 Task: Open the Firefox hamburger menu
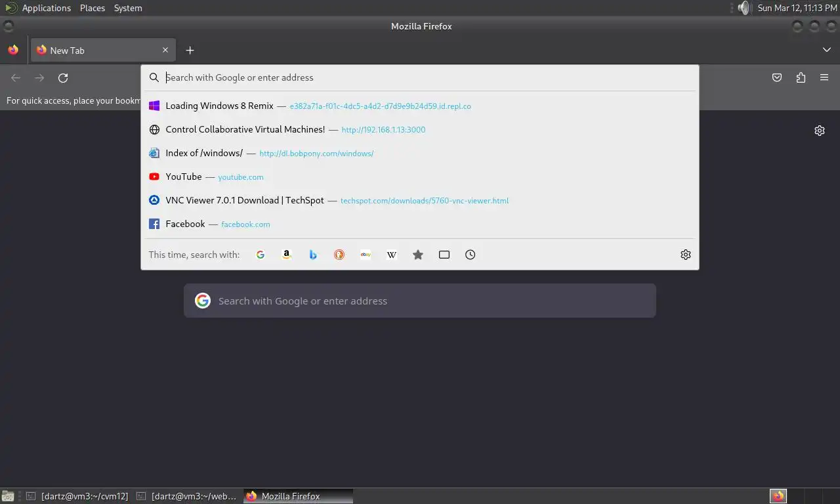tap(824, 77)
